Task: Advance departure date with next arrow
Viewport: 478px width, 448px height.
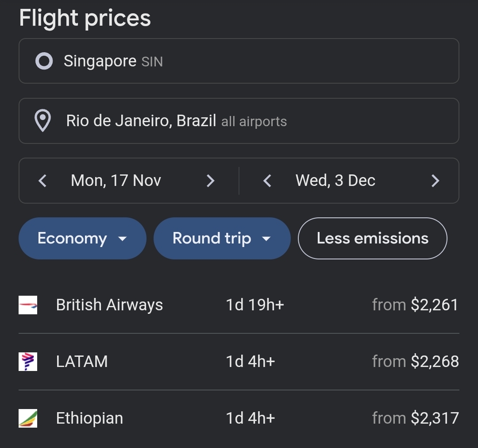Action: [211, 181]
